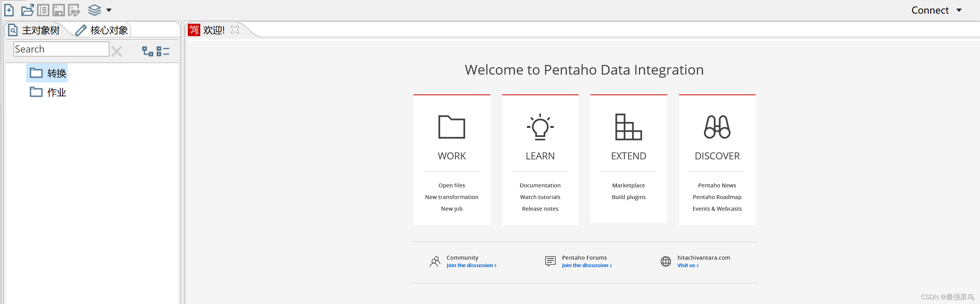
Task: Clear the search with X icon
Action: pos(117,51)
